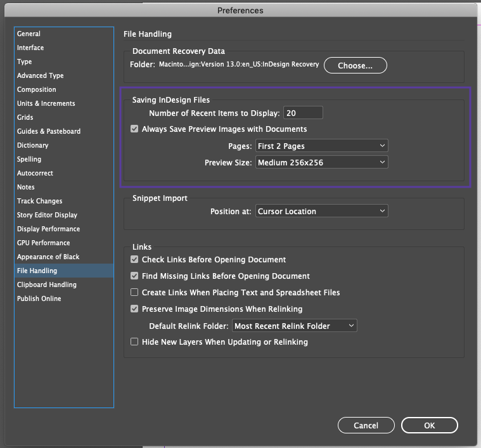
Task: Click the Number of Recent Items field
Action: pyautogui.click(x=303, y=113)
